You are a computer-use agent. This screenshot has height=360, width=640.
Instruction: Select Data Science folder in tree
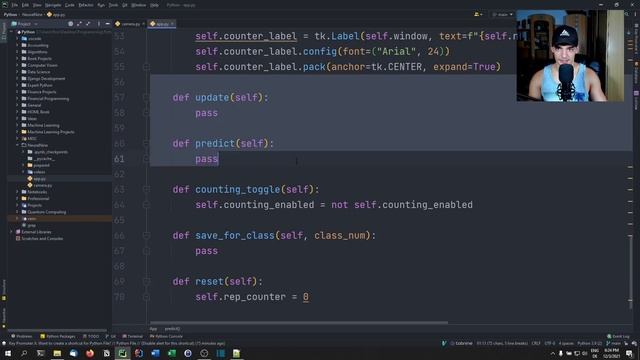coord(38,72)
